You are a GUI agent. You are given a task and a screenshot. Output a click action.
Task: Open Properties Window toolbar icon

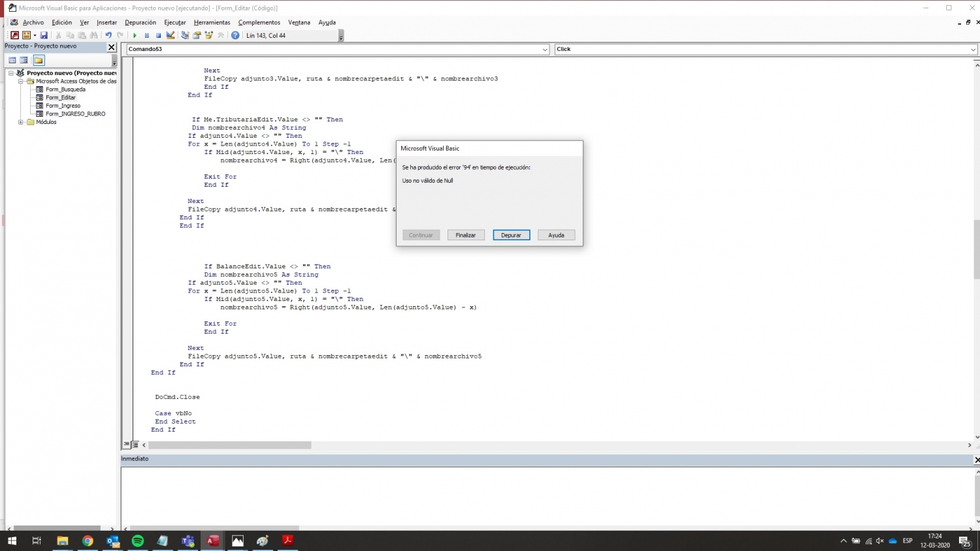point(197,35)
